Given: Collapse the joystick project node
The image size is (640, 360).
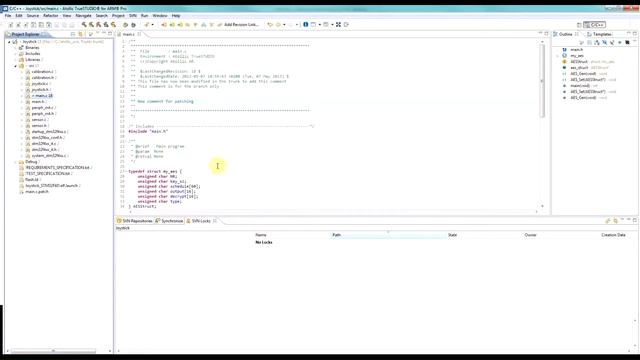Looking at the screenshot, I should click(x=9, y=42).
